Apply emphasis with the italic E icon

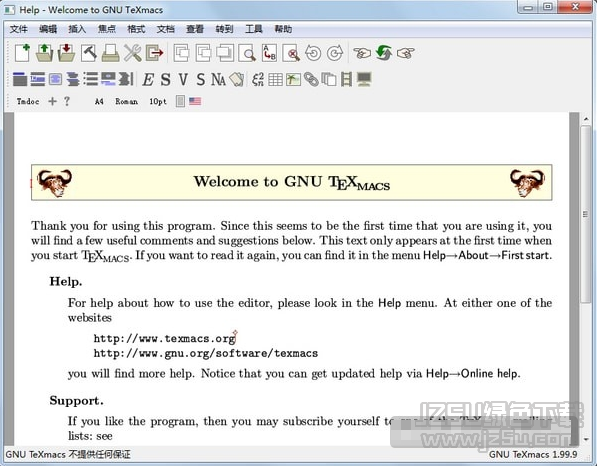(148, 80)
